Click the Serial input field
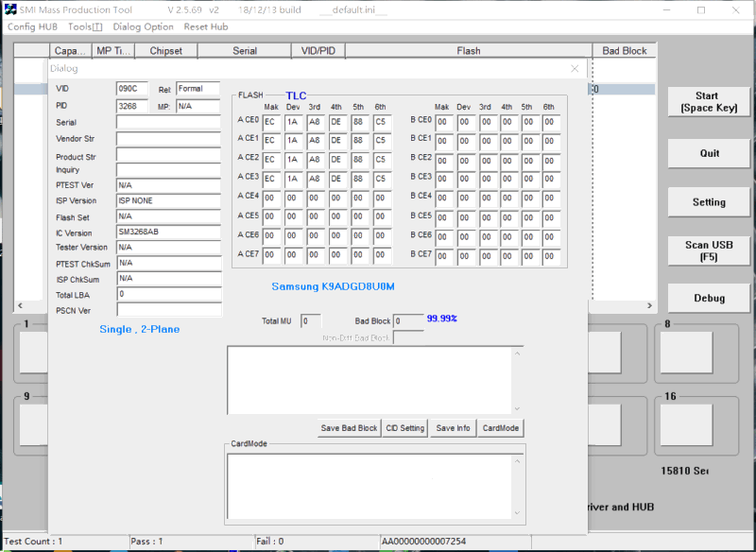 click(x=168, y=122)
